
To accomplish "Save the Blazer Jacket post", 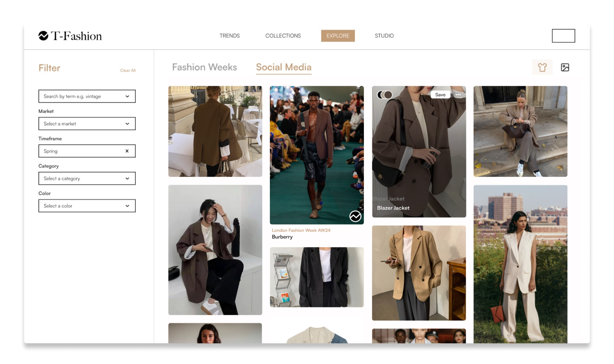I will pyautogui.click(x=440, y=94).
